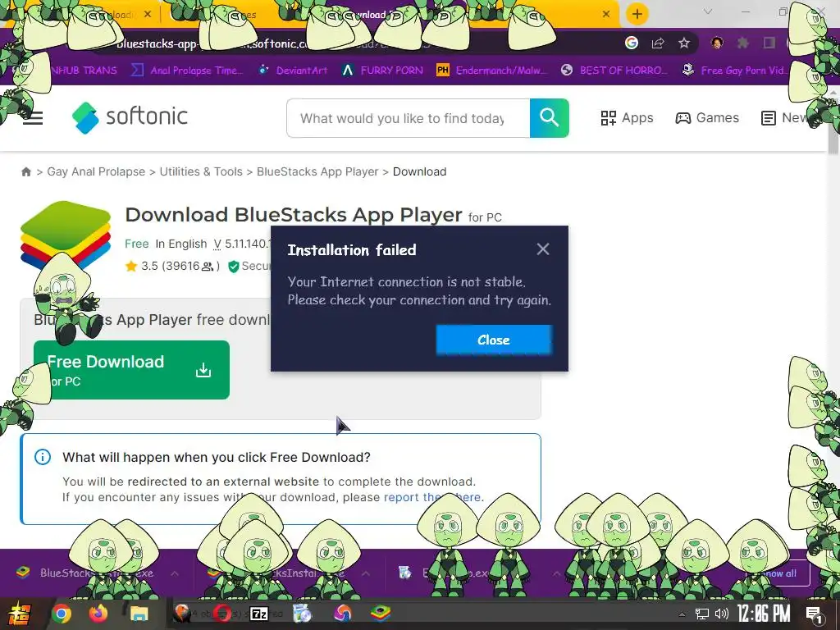This screenshot has width=840, height=630.
Task: Bookmark this page with the star icon
Action: [684, 43]
